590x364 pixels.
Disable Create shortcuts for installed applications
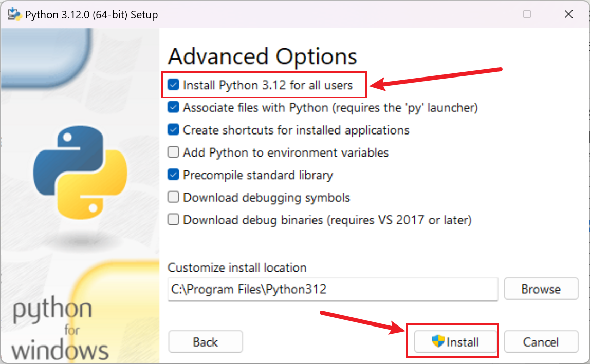coord(174,130)
